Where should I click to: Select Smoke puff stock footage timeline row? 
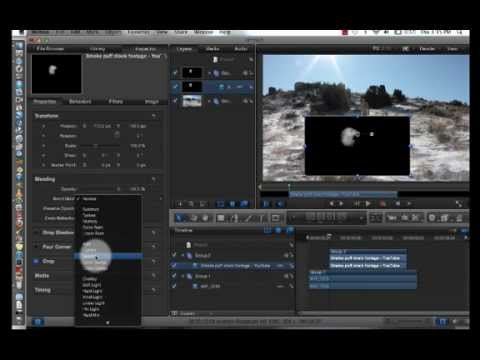click(x=232, y=266)
